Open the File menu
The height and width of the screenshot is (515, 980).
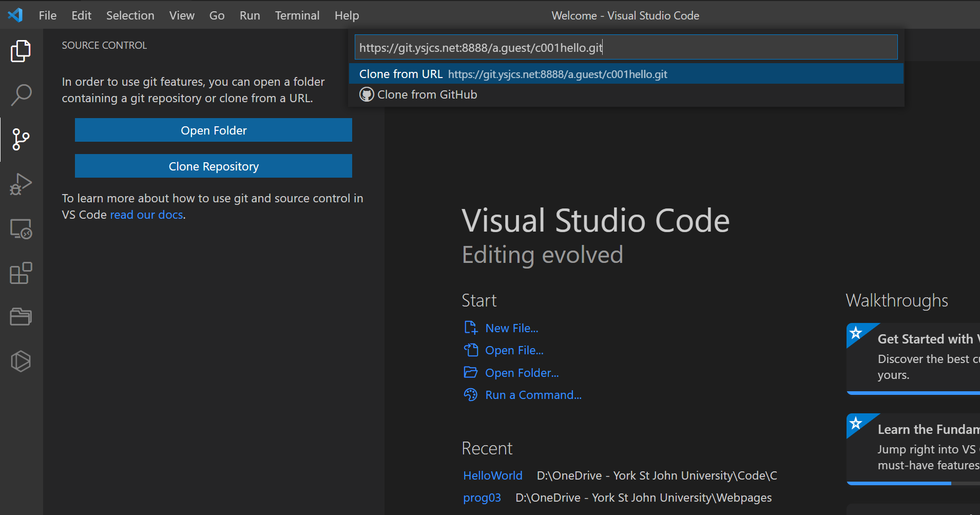[x=48, y=15]
